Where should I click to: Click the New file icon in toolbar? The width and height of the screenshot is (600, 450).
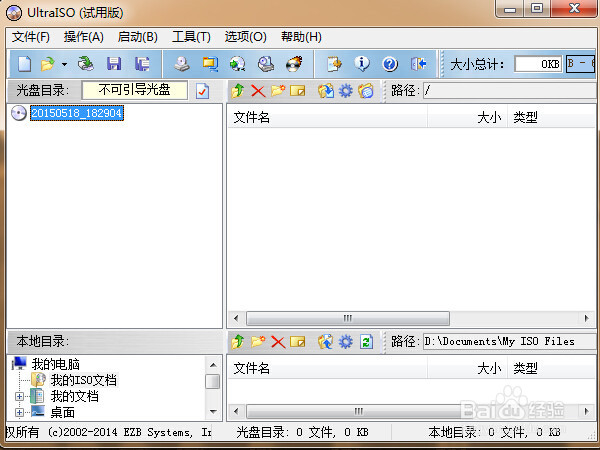click(x=24, y=64)
